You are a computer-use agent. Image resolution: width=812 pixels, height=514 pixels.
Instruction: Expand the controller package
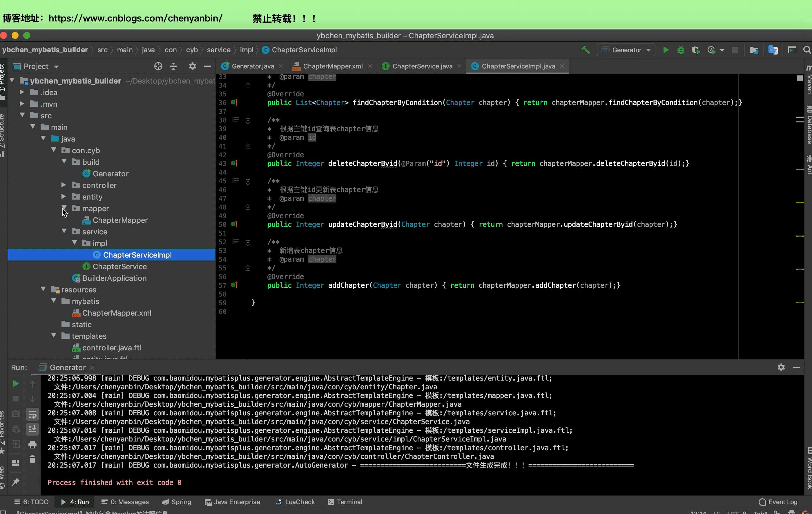pyautogui.click(x=64, y=185)
